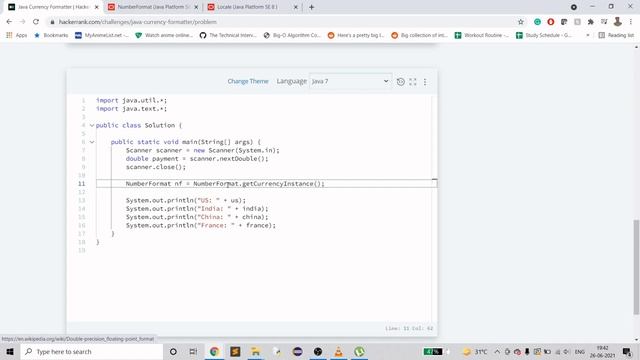Collapse the Solution class fold arrow
The width and height of the screenshot is (640, 360).
pos(92,125)
